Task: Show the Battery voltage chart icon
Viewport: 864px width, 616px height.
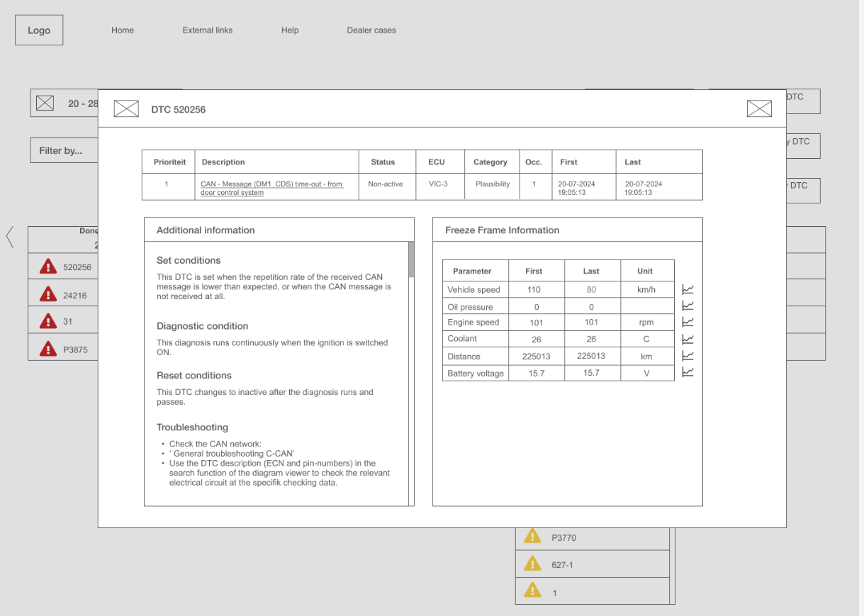Action: click(x=688, y=372)
